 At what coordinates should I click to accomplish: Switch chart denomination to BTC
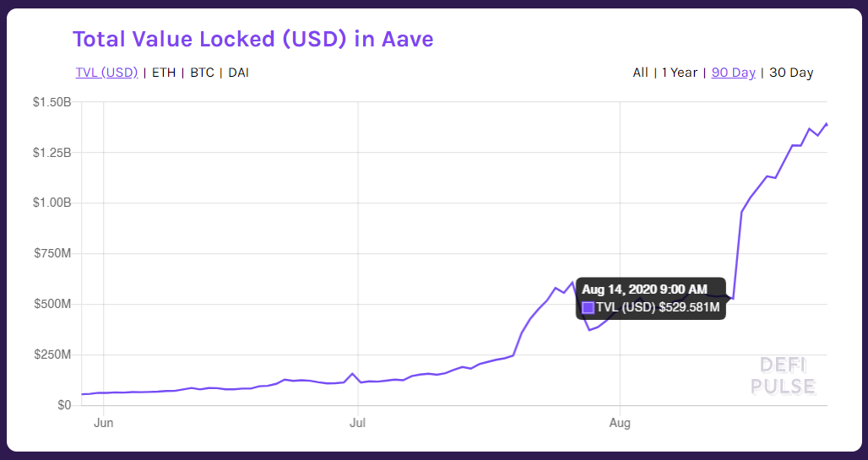point(202,73)
